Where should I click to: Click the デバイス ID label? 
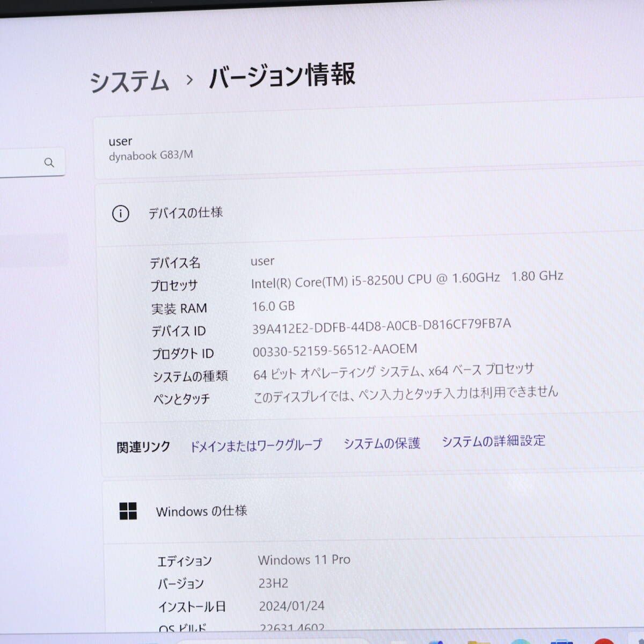(x=178, y=331)
